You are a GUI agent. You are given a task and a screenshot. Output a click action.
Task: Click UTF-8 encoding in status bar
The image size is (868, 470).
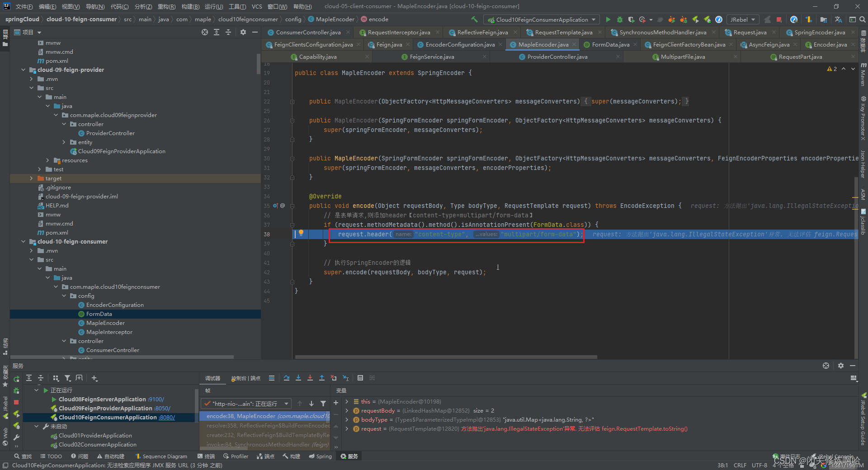[759, 465]
